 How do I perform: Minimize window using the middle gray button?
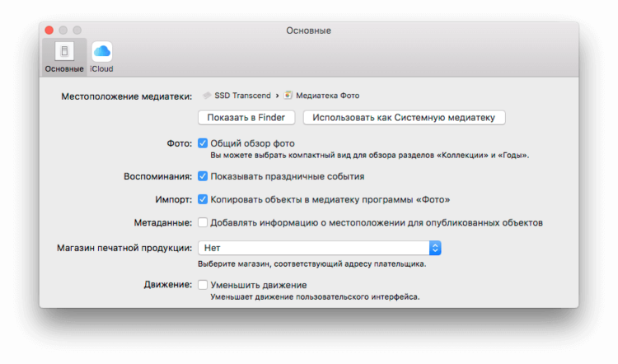tap(63, 30)
